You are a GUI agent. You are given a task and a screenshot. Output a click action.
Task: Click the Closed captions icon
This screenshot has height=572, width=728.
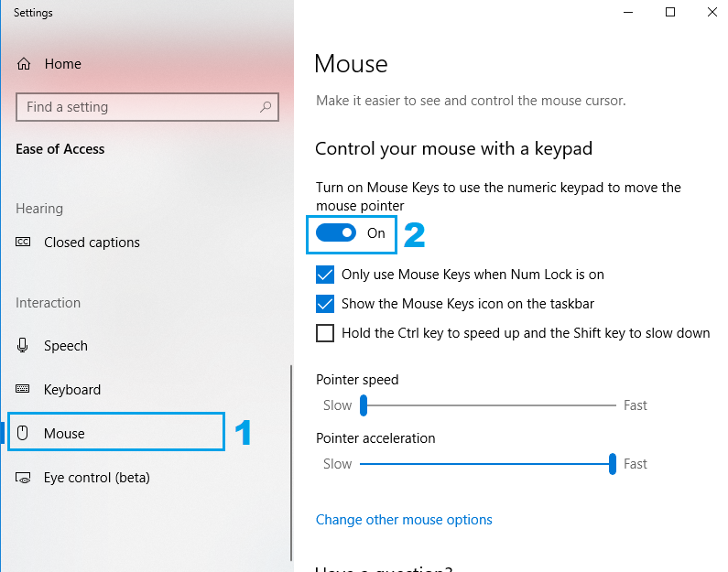coord(24,243)
